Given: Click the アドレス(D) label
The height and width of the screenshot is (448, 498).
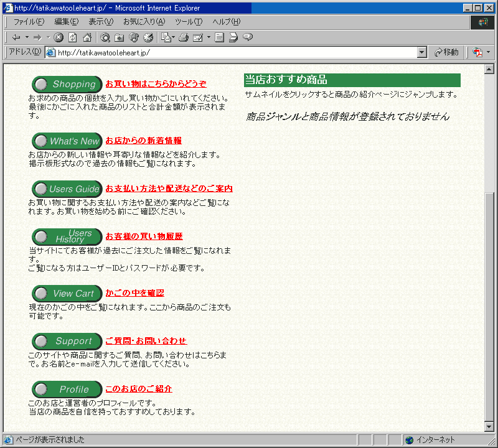Looking at the screenshot, I should [x=25, y=52].
